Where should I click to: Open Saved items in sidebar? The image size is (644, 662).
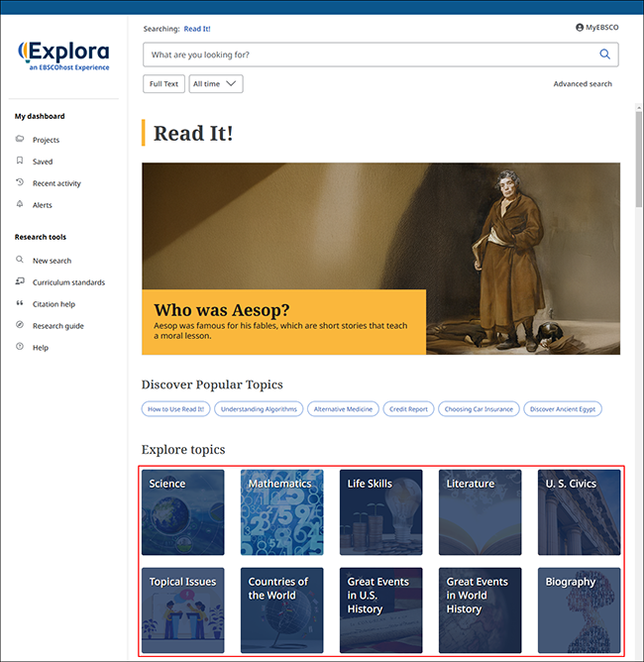click(43, 162)
